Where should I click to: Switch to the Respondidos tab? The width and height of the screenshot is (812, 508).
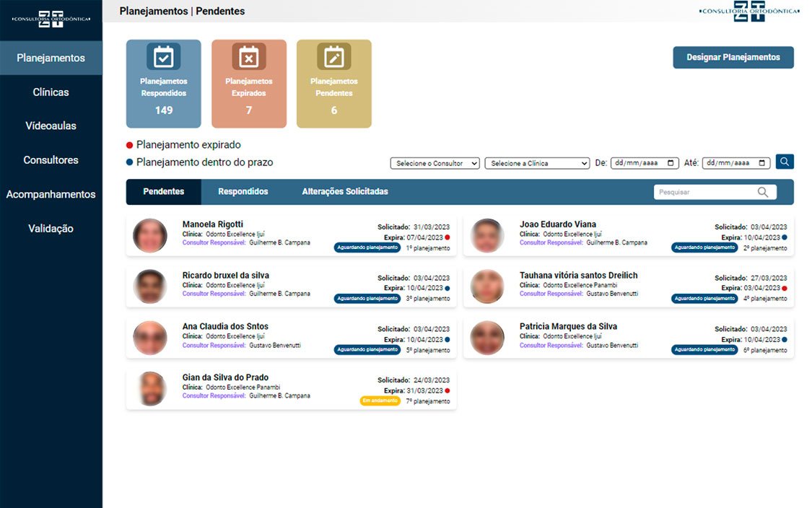(243, 192)
